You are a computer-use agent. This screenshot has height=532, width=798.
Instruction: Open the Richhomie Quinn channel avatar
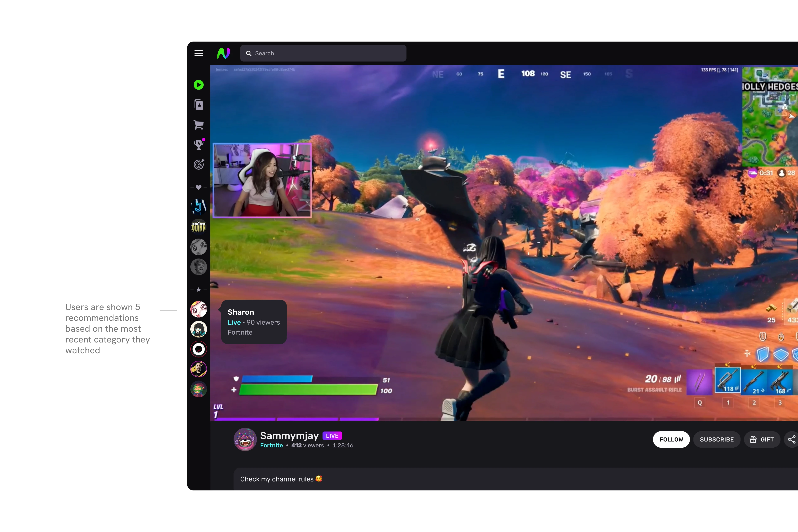199,227
